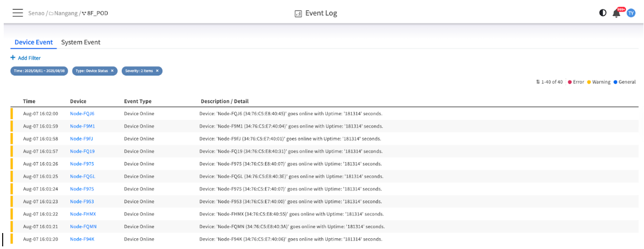Remove the Type: Device Status filter
644x249 pixels.
tap(112, 71)
